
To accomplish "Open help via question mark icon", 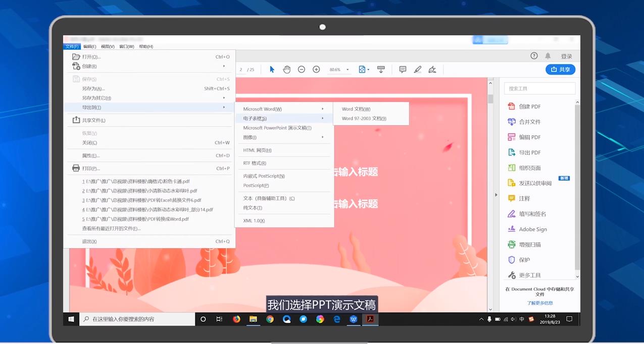I will [x=534, y=56].
